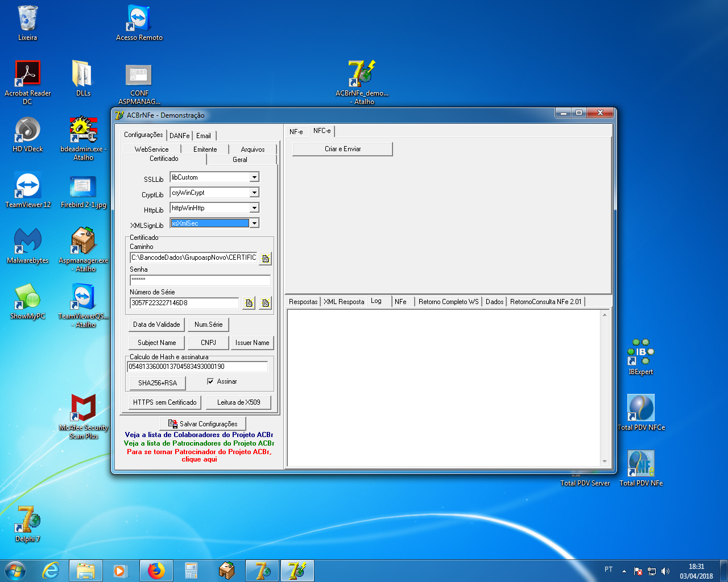The width and height of the screenshot is (728, 582).
Task: Select the Aspmanager.exe shortcut icon
Action: [83, 250]
